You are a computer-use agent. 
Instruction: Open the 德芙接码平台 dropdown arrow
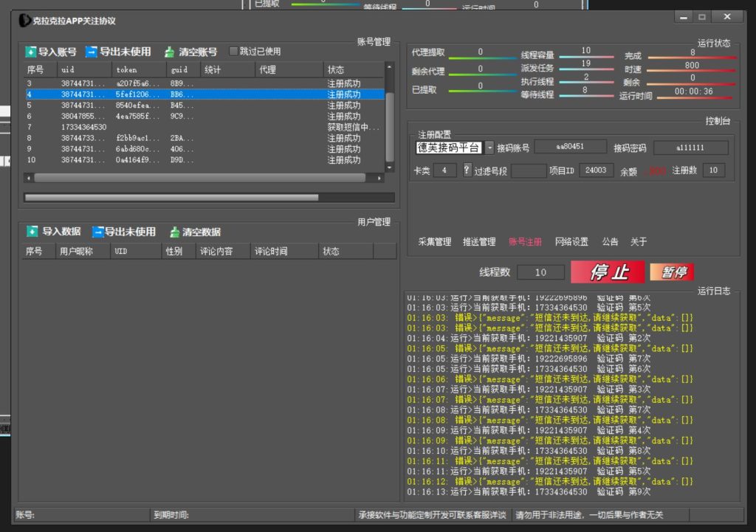(489, 148)
